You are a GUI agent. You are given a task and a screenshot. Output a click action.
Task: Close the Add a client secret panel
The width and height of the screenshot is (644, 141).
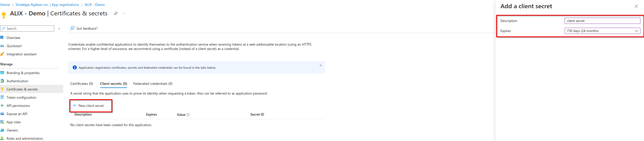636,6
